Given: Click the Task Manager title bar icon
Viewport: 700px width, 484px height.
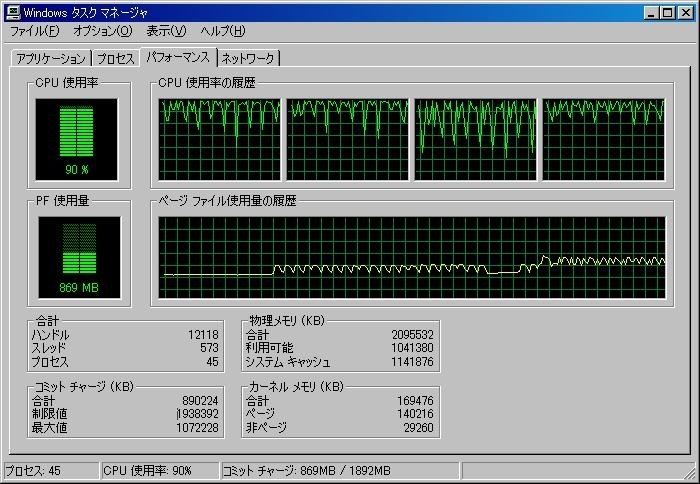Looking at the screenshot, I should 13,13.
